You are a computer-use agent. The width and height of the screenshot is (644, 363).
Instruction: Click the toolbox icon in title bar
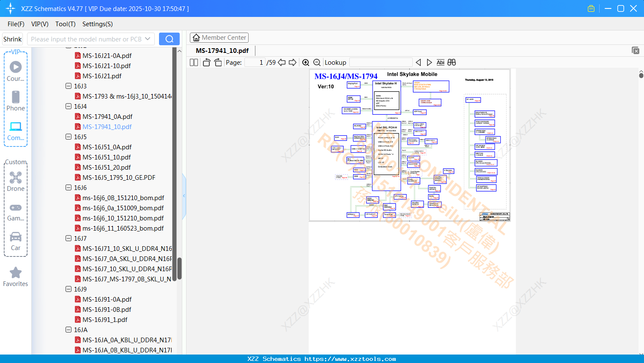click(x=591, y=8)
